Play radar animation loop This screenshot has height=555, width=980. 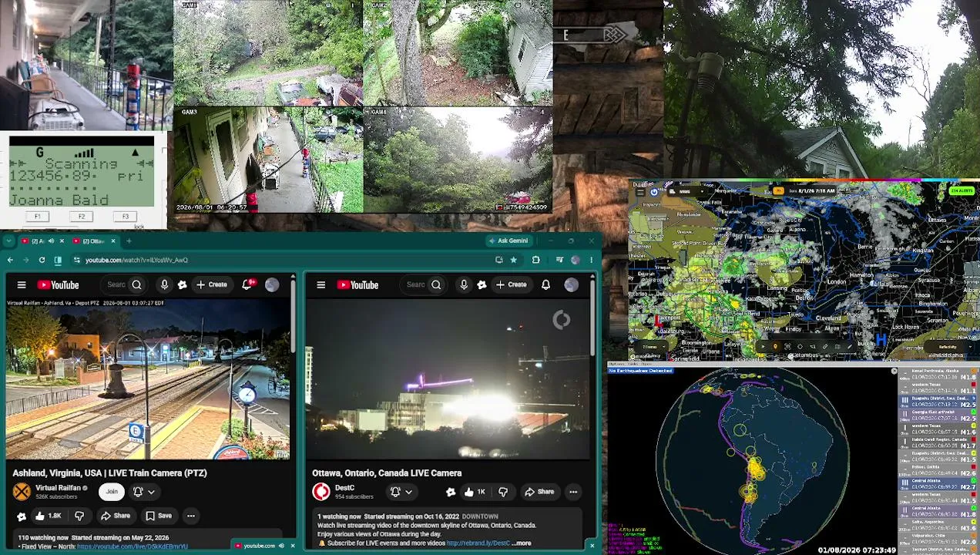(763, 347)
